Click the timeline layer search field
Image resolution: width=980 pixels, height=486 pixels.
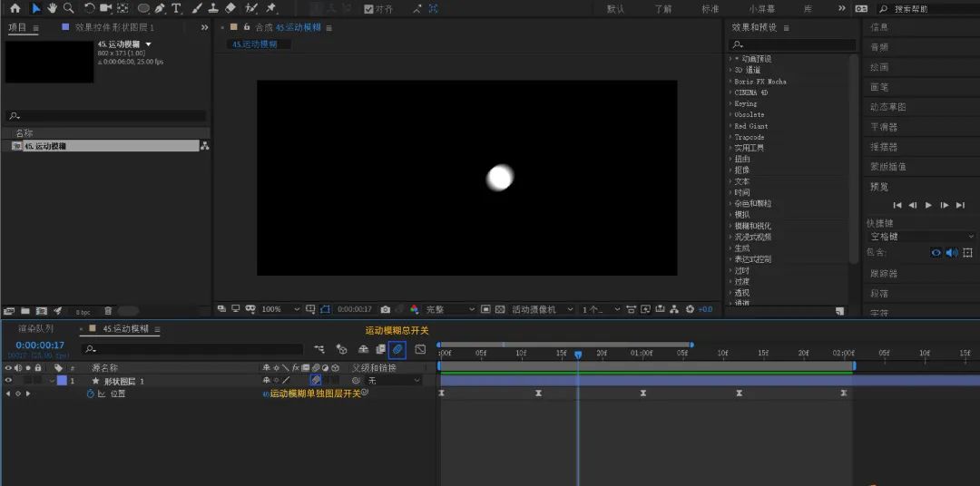194,349
